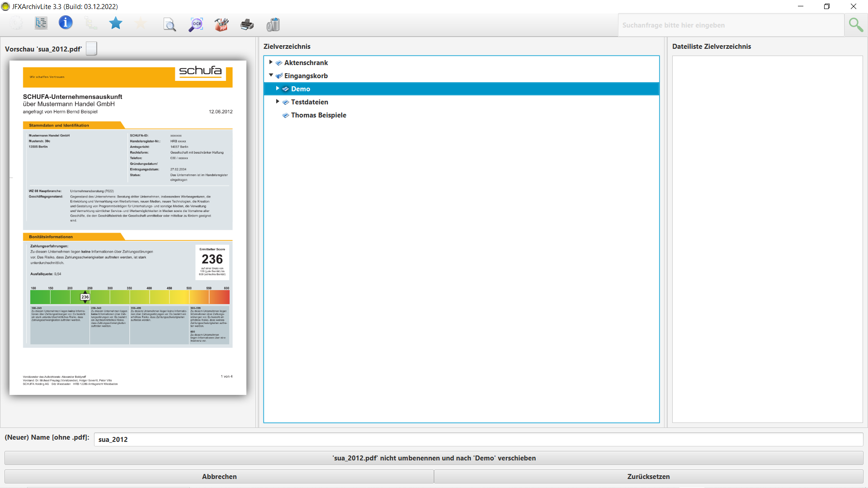Expand the Testdateien folder arrow

278,102
